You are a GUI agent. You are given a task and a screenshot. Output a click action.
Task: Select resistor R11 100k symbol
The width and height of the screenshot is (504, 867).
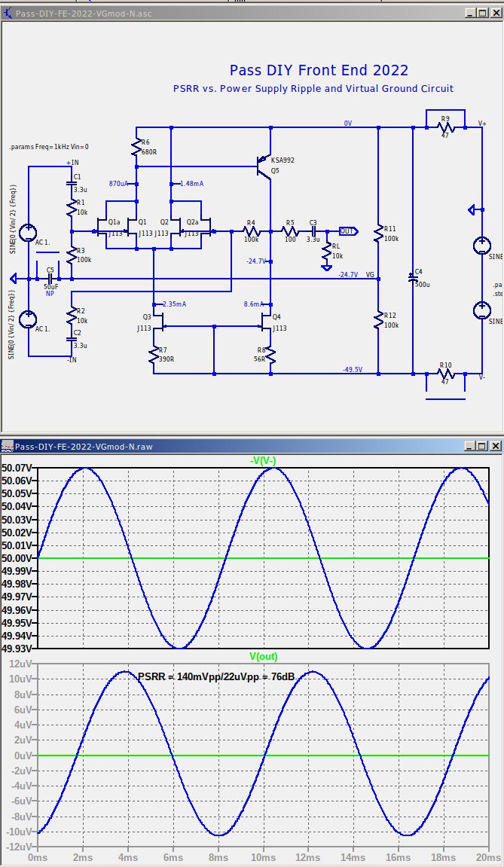coord(378,234)
